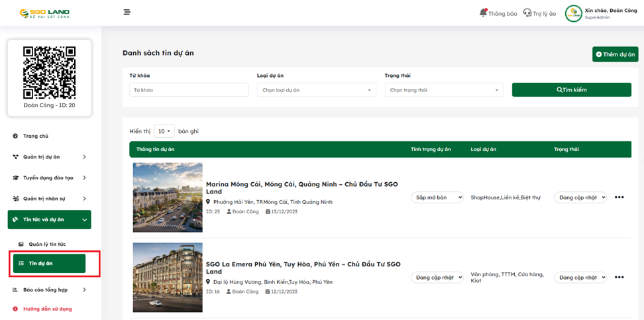Open the Thông báo notification bell
The image size is (644, 320).
coord(483,13)
